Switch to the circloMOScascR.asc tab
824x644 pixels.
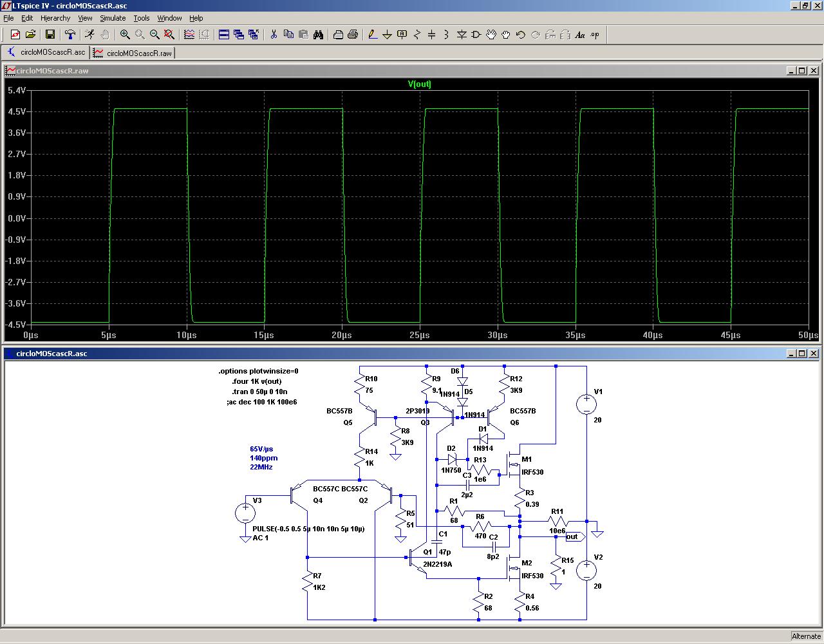point(46,53)
